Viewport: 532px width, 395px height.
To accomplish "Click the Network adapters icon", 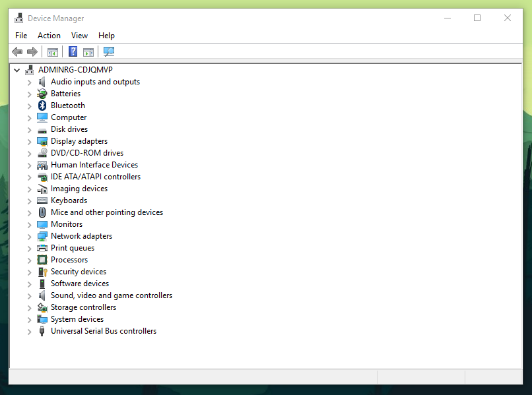I will pos(42,236).
